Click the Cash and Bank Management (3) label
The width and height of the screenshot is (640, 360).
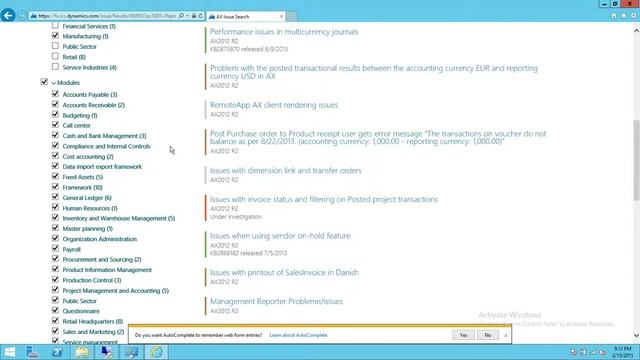pyautogui.click(x=104, y=136)
